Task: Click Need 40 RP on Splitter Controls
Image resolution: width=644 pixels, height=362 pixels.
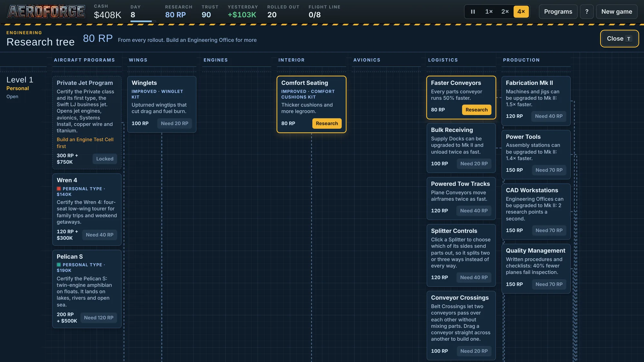Action: pos(474,277)
